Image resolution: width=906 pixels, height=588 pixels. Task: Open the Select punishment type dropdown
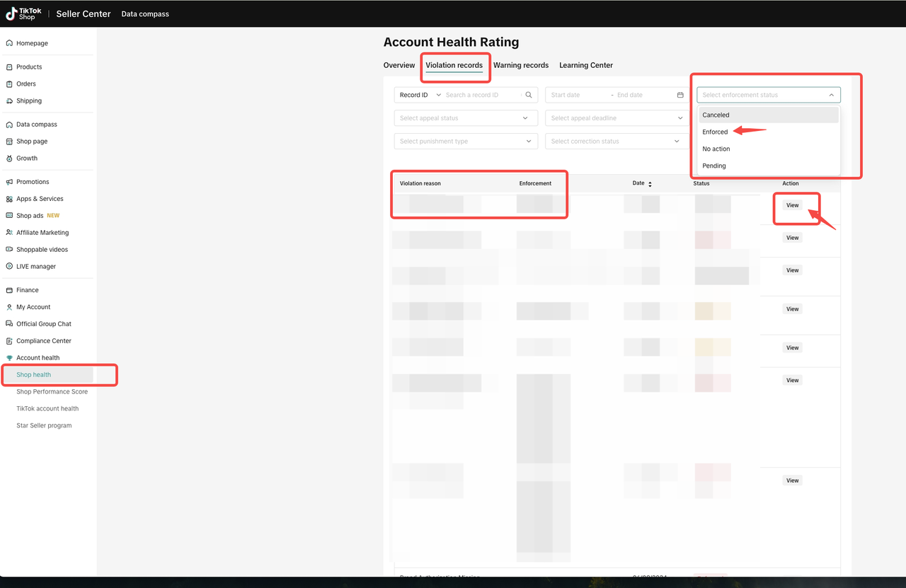[x=465, y=142]
